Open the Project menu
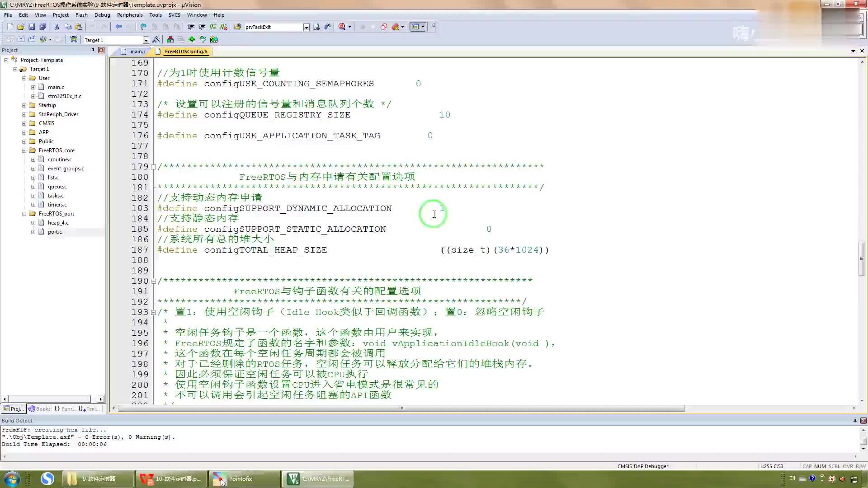868x488 pixels. (x=61, y=14)
